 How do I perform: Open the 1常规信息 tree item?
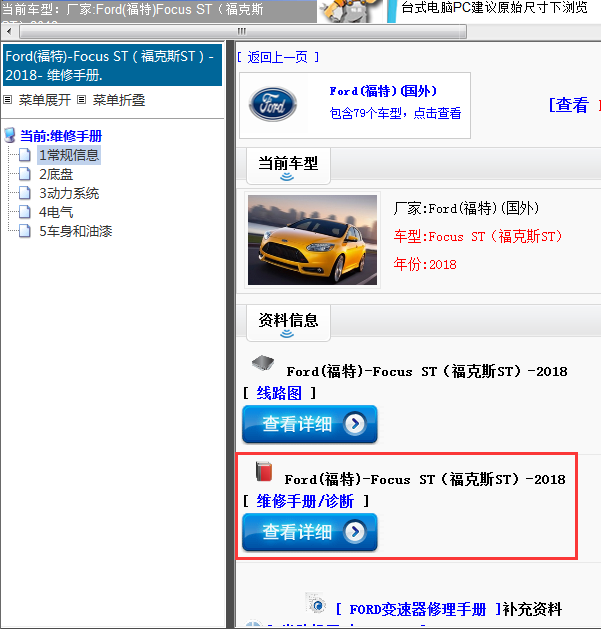[x=69, y=155]
